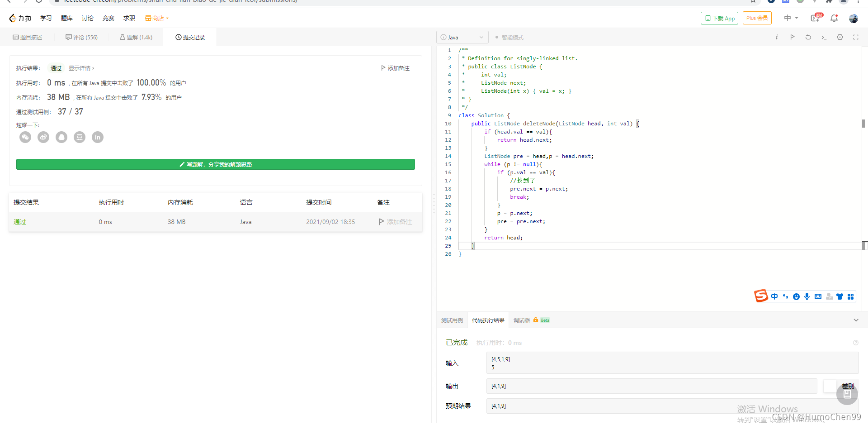The width and height of the screenshot is (868, 425).
Task: Open the interview (面试) icon in header
Action: [x=816, y=18]
